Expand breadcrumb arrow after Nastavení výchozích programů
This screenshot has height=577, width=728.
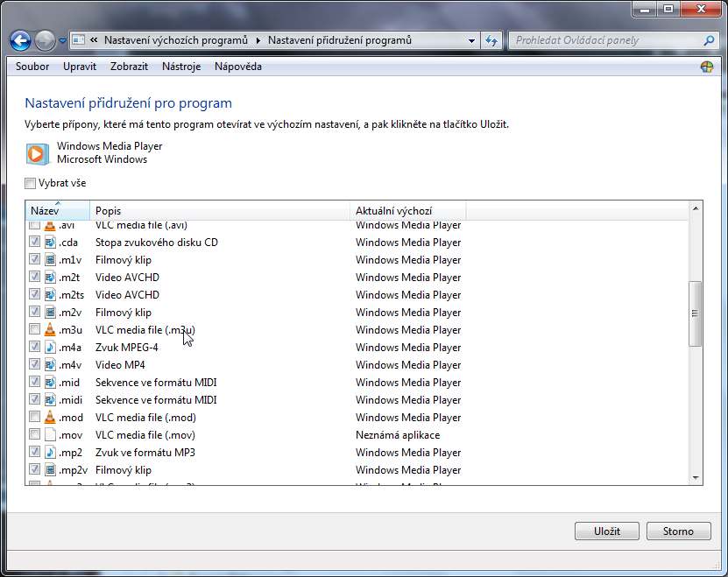(x=258, y=41)
